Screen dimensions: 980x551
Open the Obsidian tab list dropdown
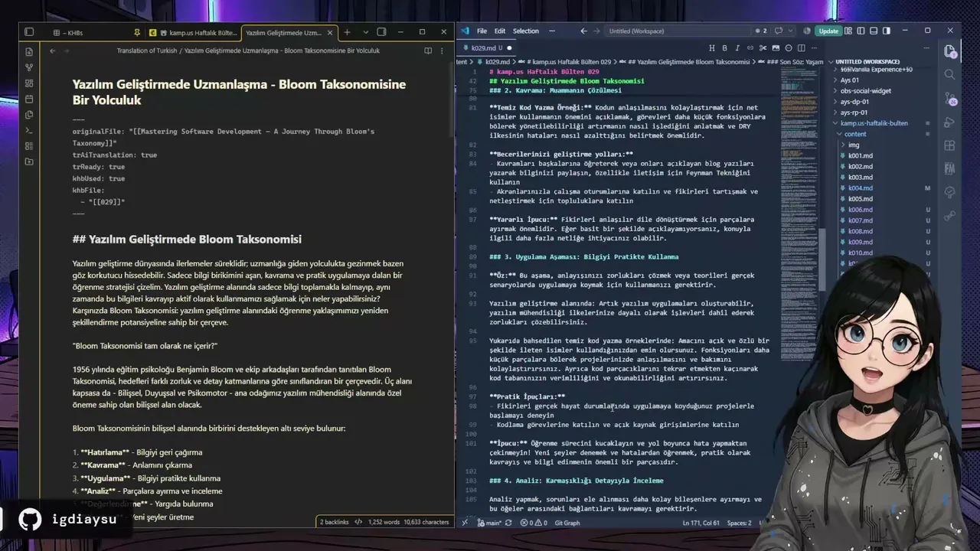coord(365,32)
